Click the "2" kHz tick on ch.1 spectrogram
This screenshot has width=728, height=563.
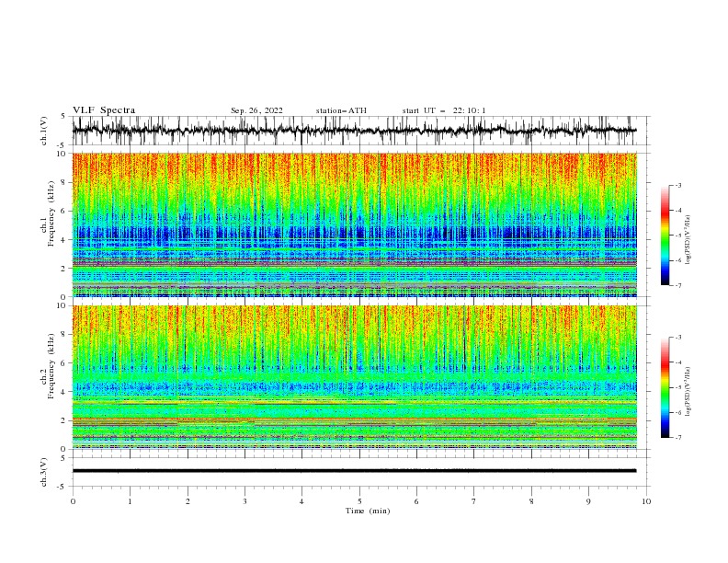[64, 269]
